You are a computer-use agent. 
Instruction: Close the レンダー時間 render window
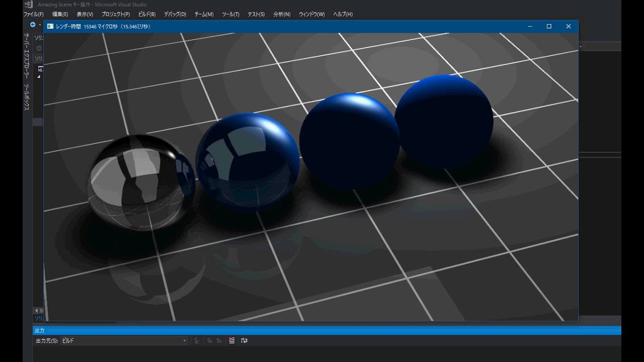point(569,26)
